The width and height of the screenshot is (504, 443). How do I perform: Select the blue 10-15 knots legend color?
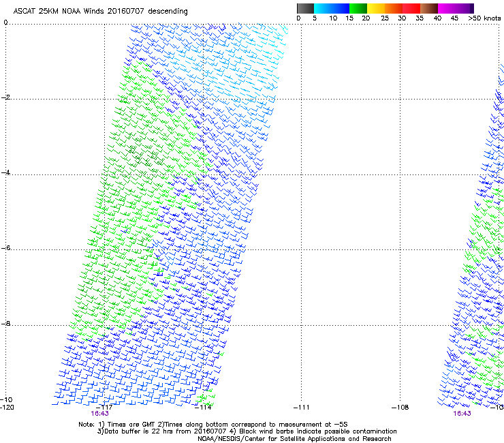(341, 8)
